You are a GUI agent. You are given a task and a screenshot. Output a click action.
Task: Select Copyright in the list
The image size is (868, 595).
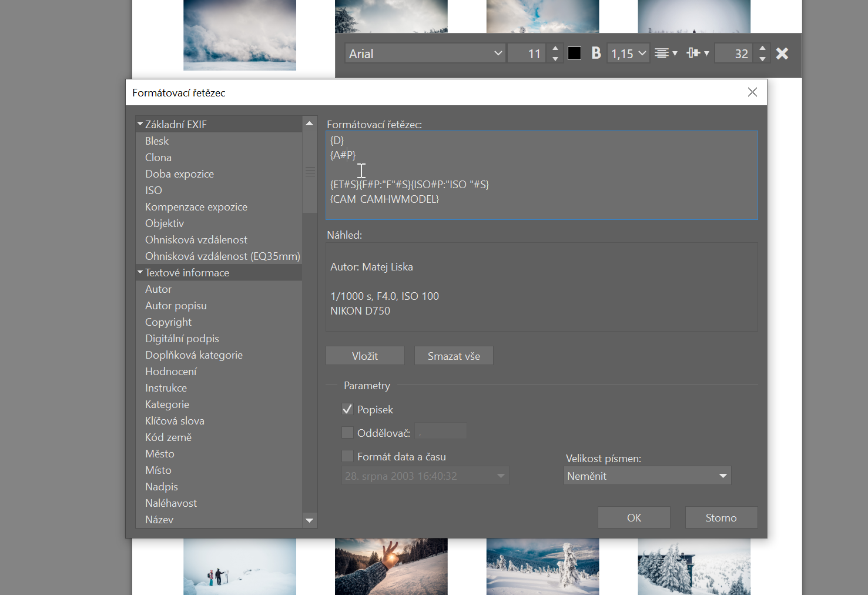219,322
